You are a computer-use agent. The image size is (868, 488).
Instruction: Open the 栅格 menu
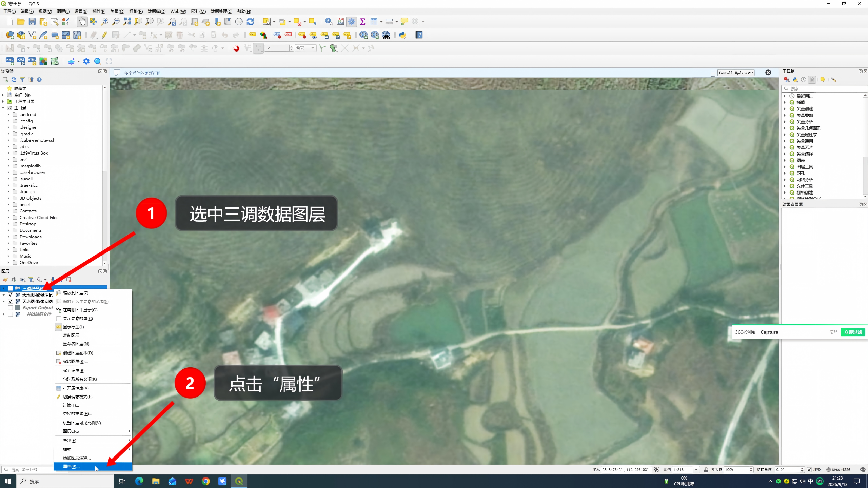coord(136,11)
